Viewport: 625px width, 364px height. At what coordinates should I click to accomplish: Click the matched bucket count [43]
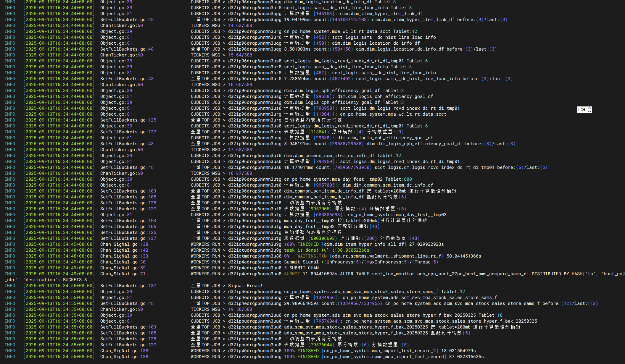tap(374, 227)
